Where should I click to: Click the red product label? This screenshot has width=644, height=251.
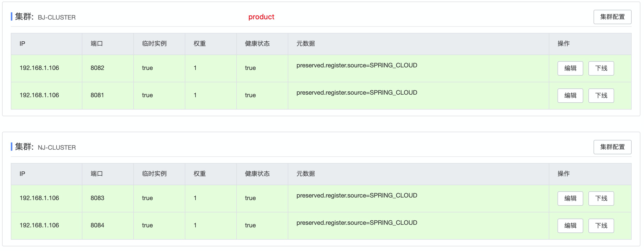click(261, 17)
